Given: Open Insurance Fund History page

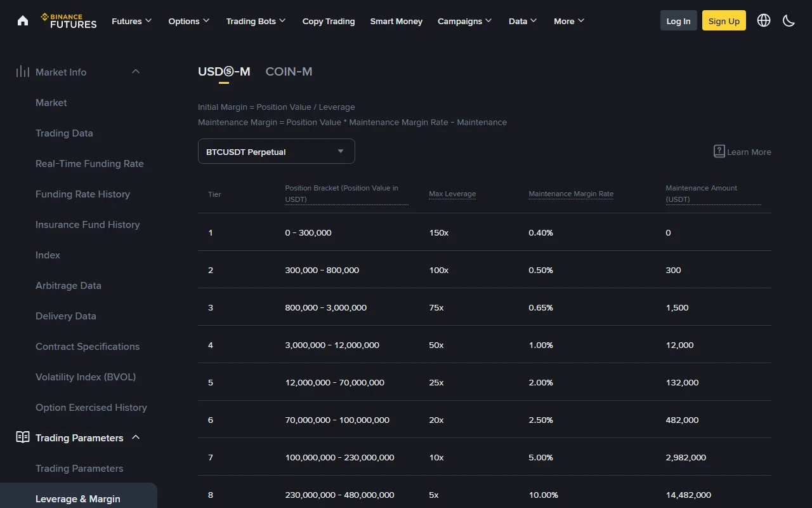Looking at the screenshot, I should 88,224.
